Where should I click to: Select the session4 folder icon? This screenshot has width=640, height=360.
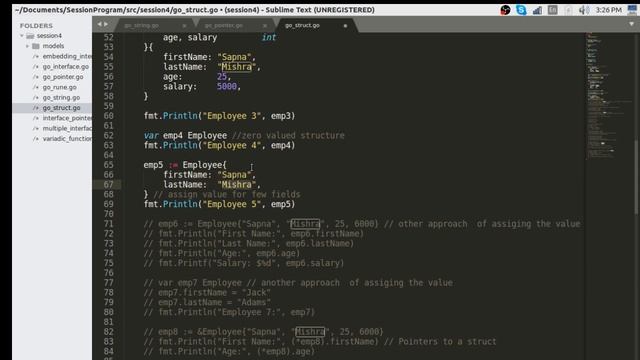(x=30, y=36)
